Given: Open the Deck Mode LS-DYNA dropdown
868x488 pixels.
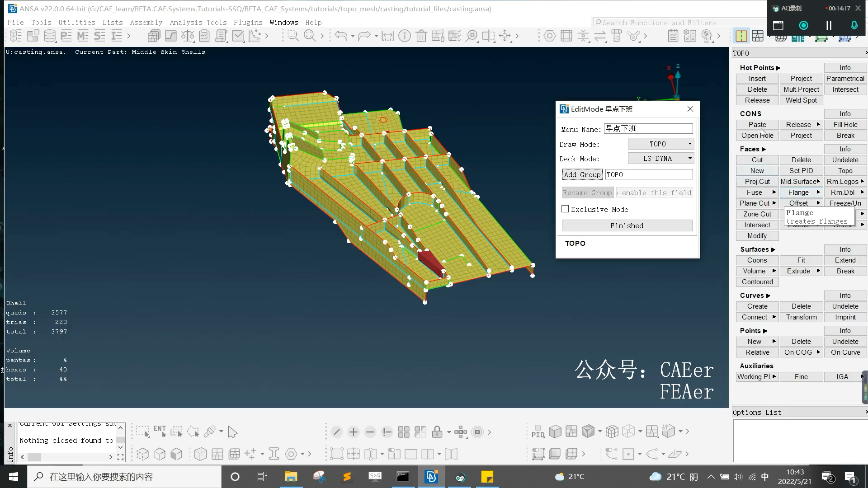Looking at the screenshot, I should (660, 159).
